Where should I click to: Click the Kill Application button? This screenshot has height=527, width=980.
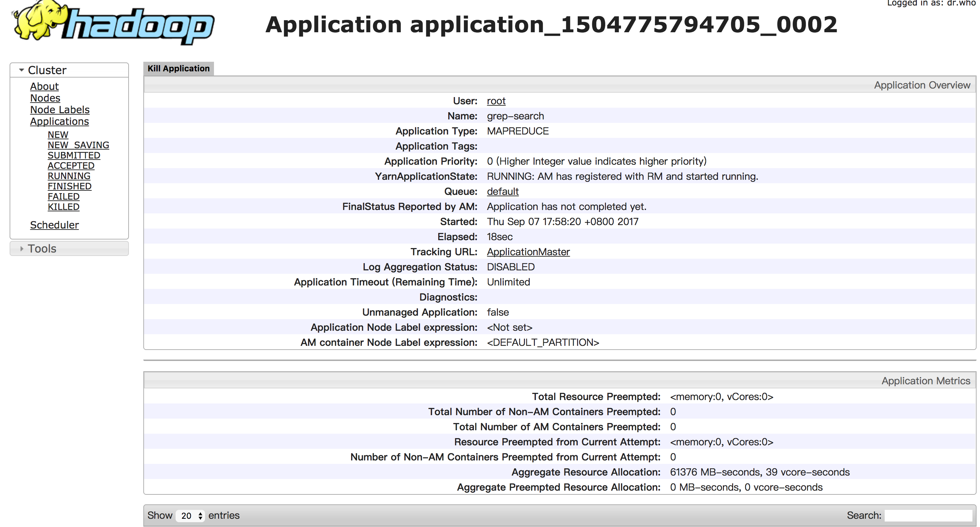178,69
